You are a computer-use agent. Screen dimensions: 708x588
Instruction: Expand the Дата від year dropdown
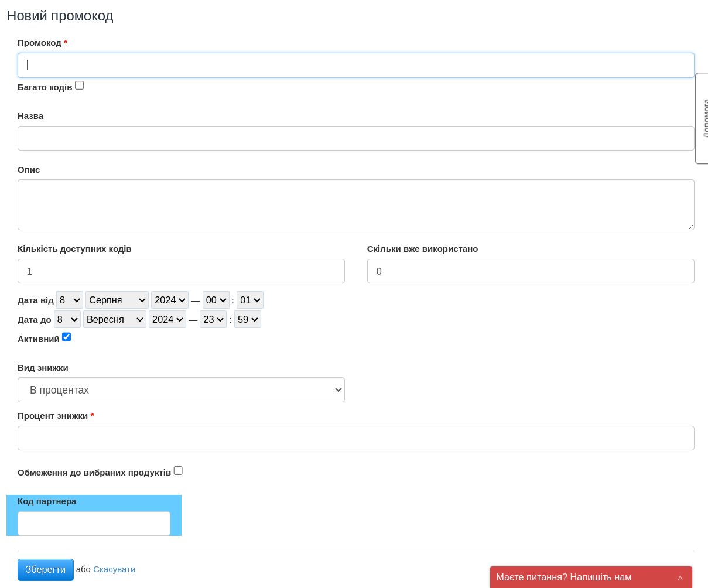tap(169, 300)
